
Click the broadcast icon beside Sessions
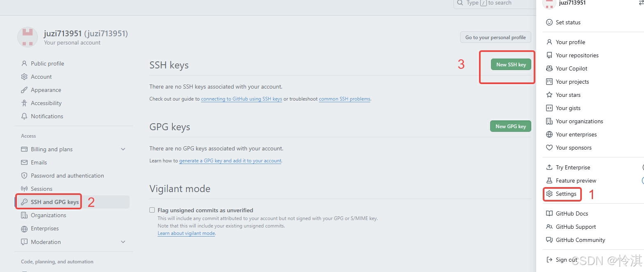click(24, 189)
